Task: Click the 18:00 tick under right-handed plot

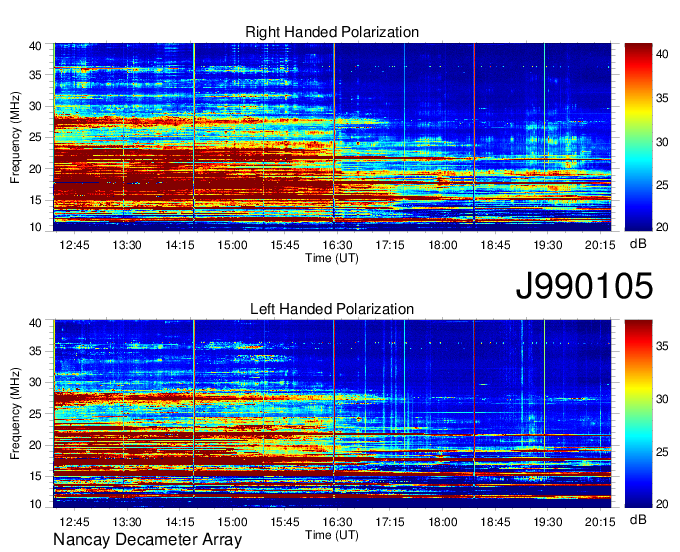Action: coord(443,245)
